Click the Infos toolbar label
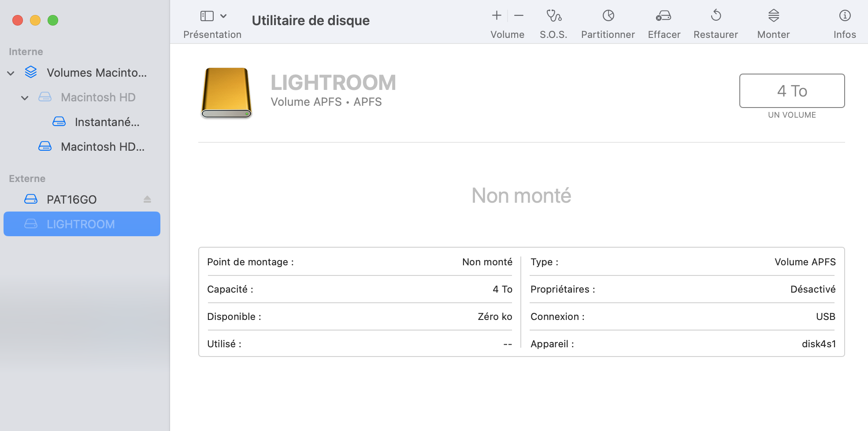 click(845, 34)
